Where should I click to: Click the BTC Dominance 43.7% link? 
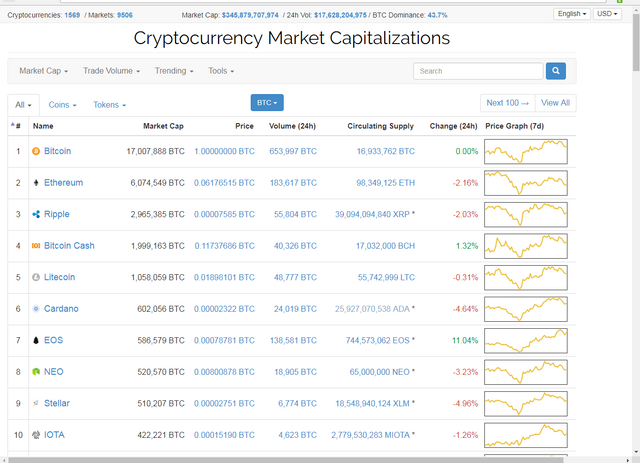(x=438, y=15)
